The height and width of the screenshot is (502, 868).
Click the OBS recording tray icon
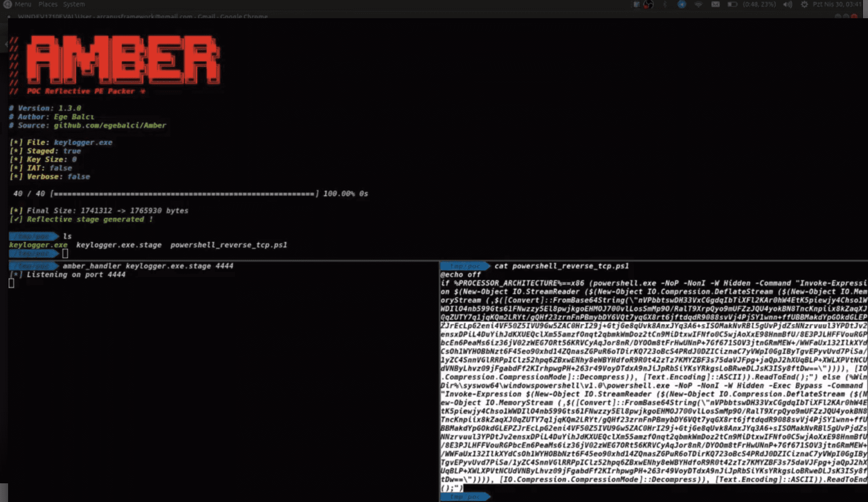point(649,5)
